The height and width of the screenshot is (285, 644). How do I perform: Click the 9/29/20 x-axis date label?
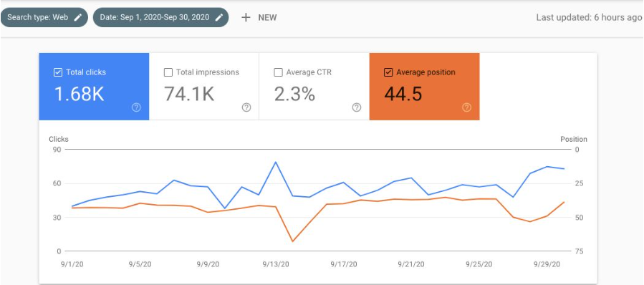tap(547, 264)
